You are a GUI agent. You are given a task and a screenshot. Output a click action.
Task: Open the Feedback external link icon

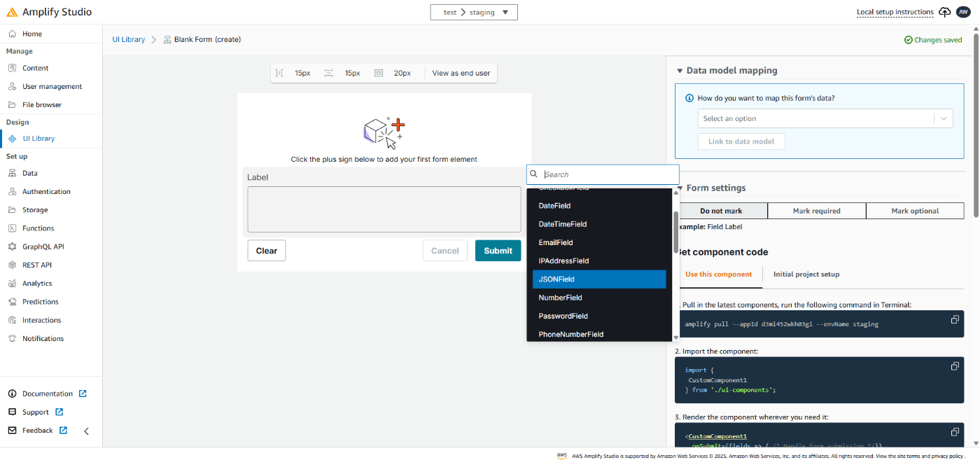pyautogui.click(x=63, y=430)
